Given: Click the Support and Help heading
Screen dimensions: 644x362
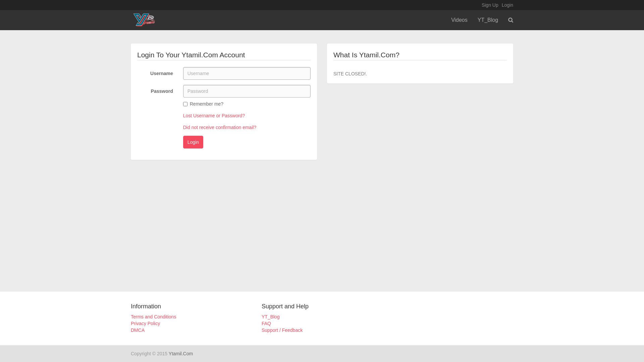Looking at the screenshot, I should pyautogui.click(x=285, y=306).
